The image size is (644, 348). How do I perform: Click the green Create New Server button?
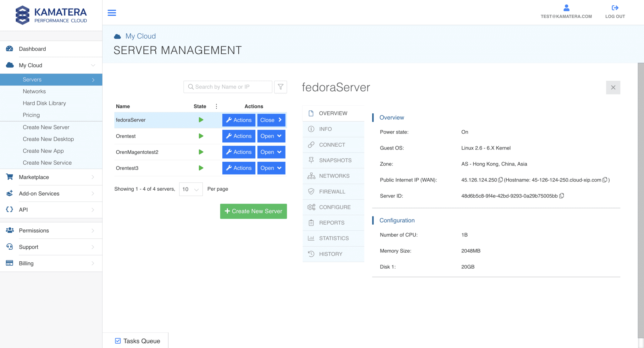point(253,211)
